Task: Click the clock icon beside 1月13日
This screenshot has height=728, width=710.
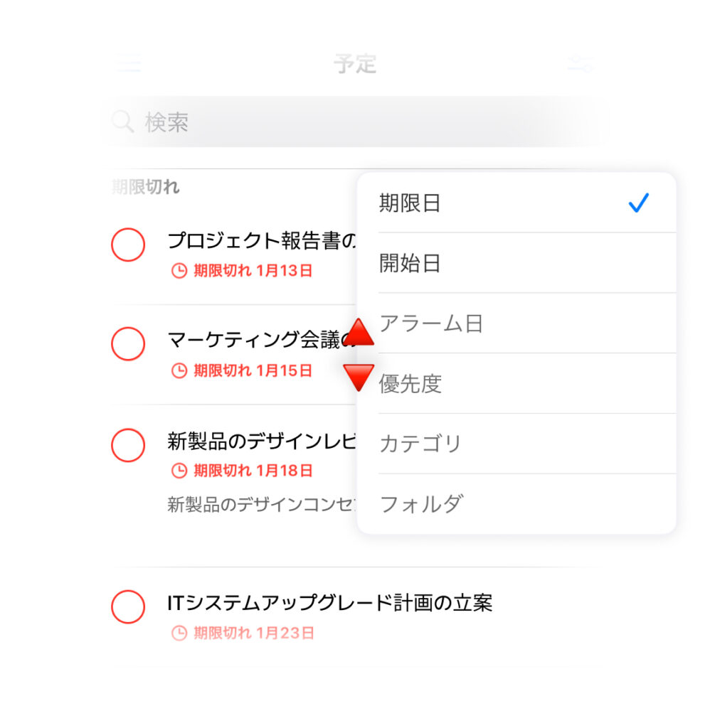Action: [x=179, y=271]
